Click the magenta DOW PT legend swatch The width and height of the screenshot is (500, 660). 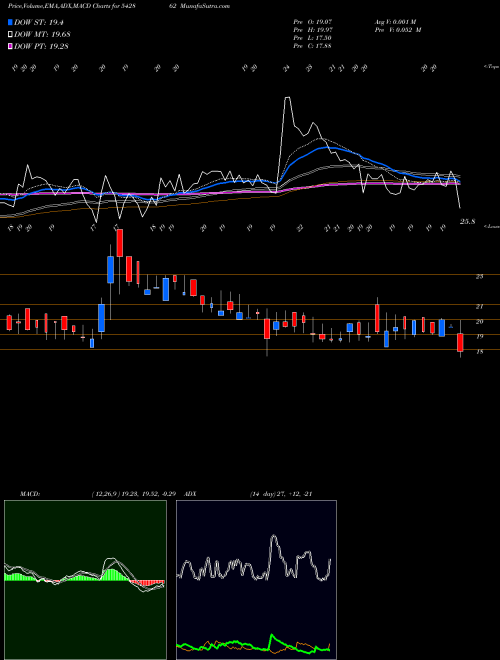point(10,46)
